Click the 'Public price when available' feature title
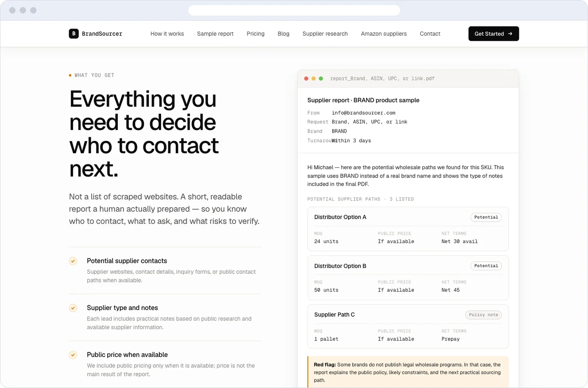Viewport: 588px width, 388px height. 127,355
